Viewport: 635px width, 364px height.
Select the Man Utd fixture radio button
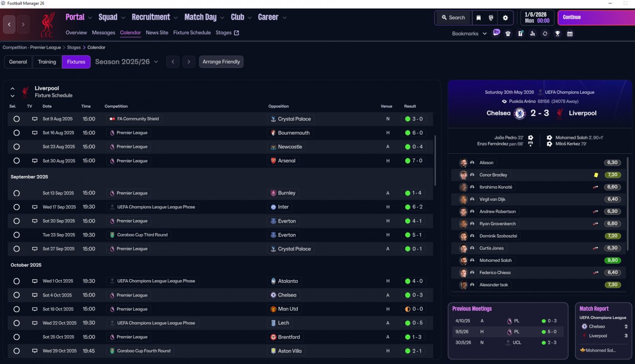click(x=16, y=309)
